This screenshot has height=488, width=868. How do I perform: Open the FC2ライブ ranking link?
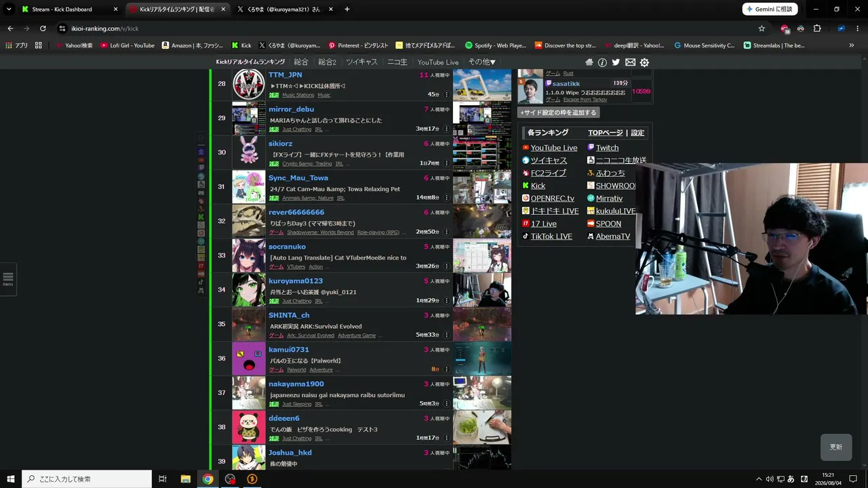[548, 173]
